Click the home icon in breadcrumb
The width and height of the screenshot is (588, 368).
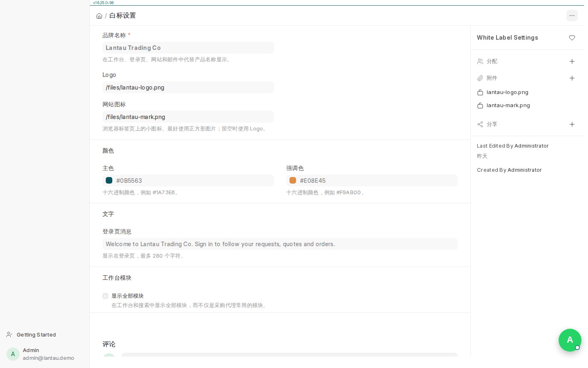coord(99,16)
